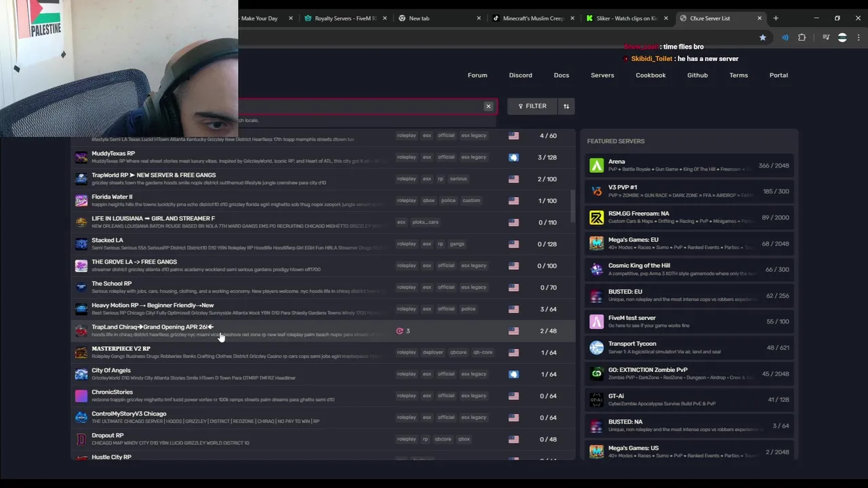Click THE GROVE LA server icon
Image resolution: width=868 pixels, height=488 pixels.
tap(81, 266)
